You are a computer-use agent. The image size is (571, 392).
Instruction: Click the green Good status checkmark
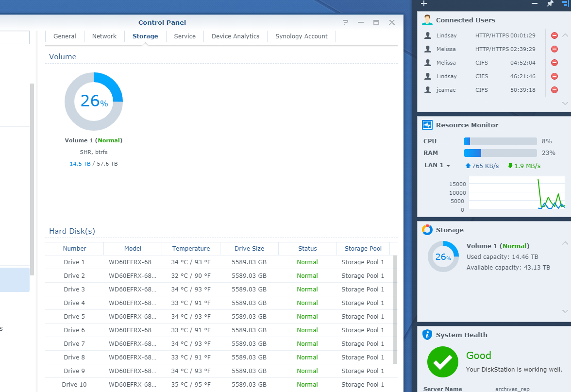coord(442,362)
